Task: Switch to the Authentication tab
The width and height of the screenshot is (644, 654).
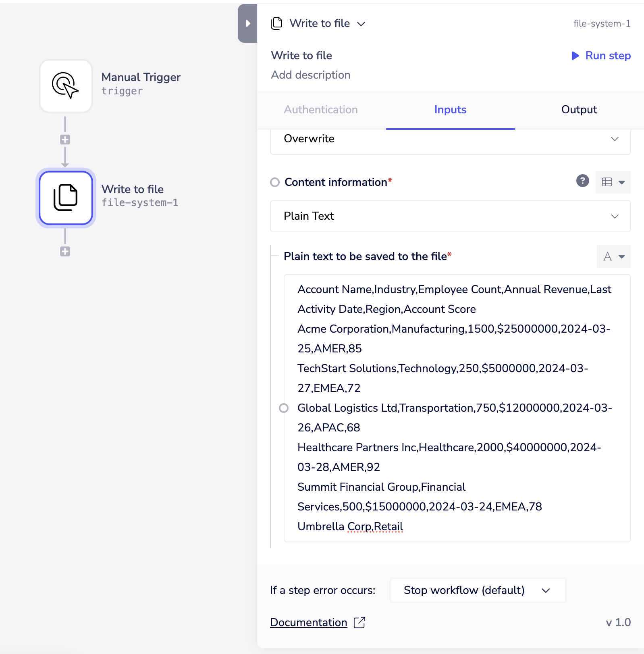Action: click(x=321, y=110)
